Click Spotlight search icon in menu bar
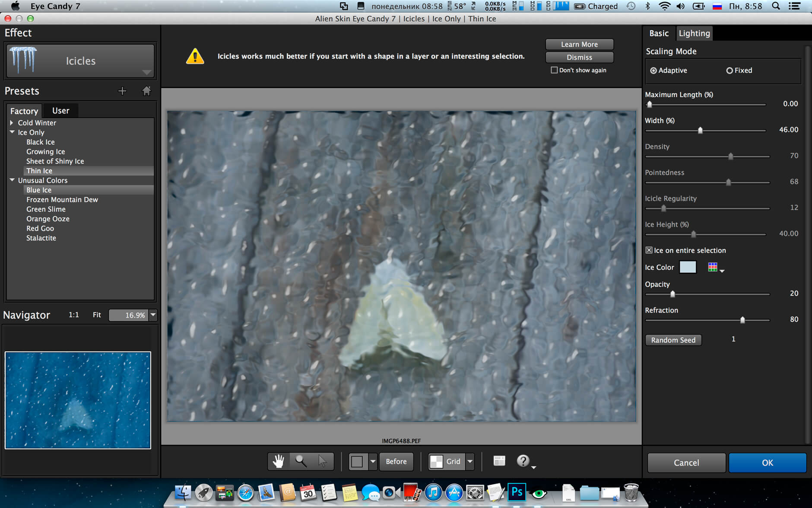812x508 pixels. tap(776, 6)
